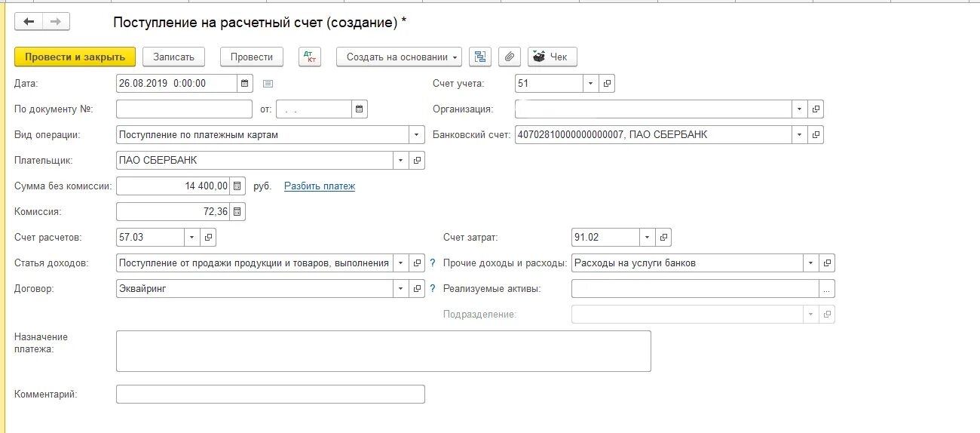Click the lines icon next to the date
The width and height of the screenshot is (980, 433).
tap(268, 83)
